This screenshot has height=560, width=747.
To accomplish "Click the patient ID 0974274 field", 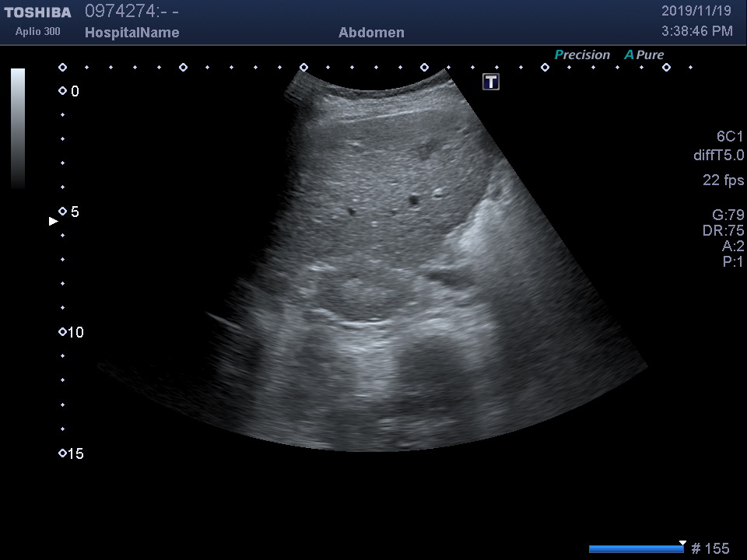I will pos(132,12).
